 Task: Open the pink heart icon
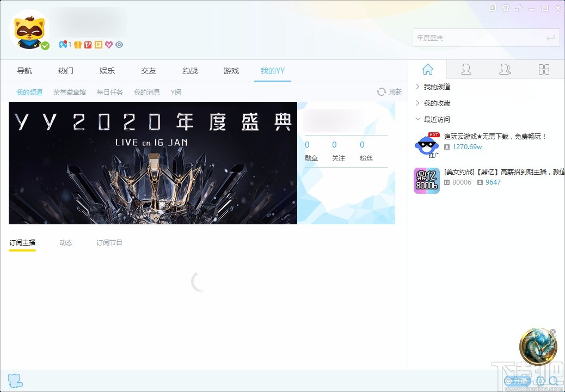point(109,45)
